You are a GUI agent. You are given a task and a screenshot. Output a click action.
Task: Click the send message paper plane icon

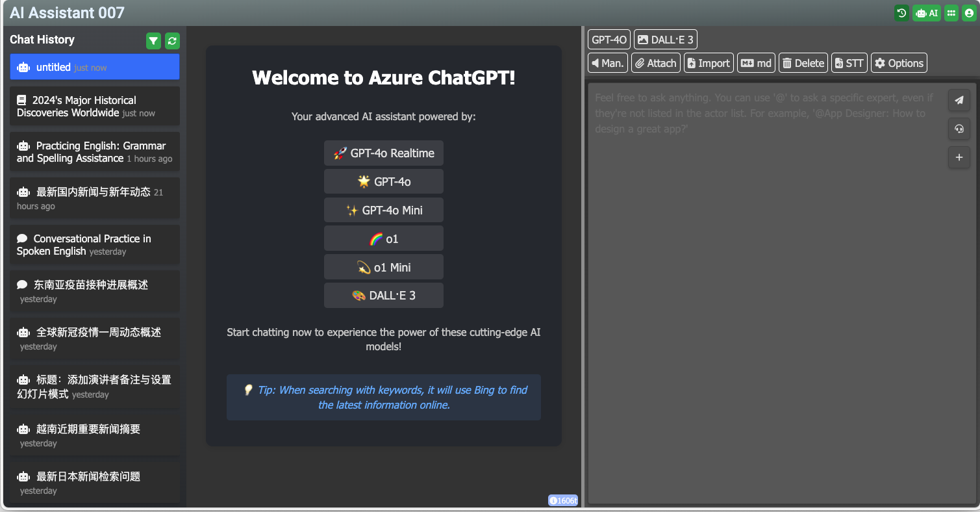[959, 100]
